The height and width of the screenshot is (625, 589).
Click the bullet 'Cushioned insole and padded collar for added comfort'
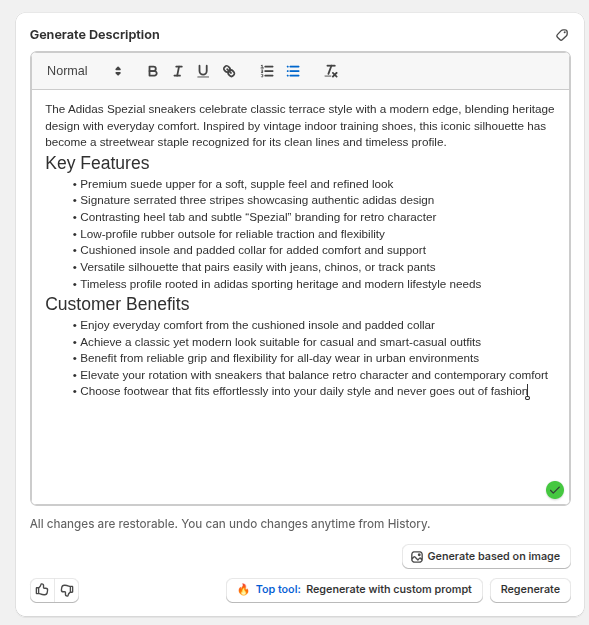coord(253,250)
